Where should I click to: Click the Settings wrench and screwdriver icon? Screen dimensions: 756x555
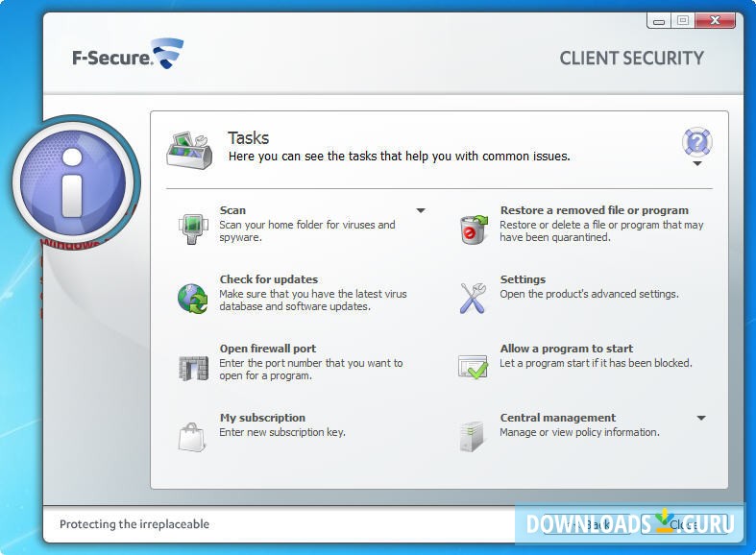pos(473,299)
